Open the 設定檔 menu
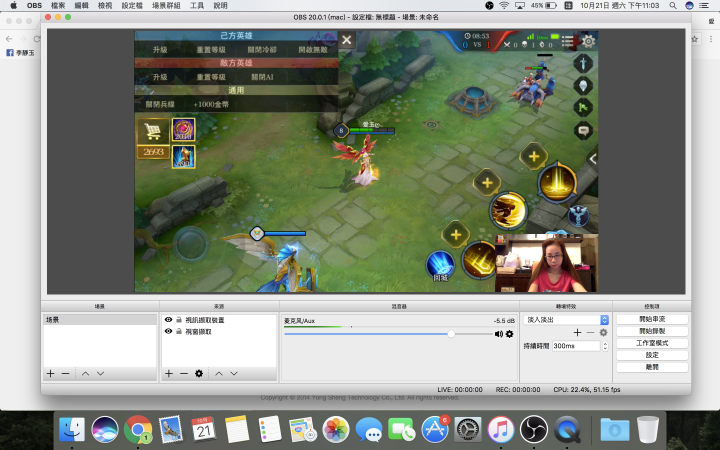Viewport: 720px width, 450px height. click(x=132, y=6)
